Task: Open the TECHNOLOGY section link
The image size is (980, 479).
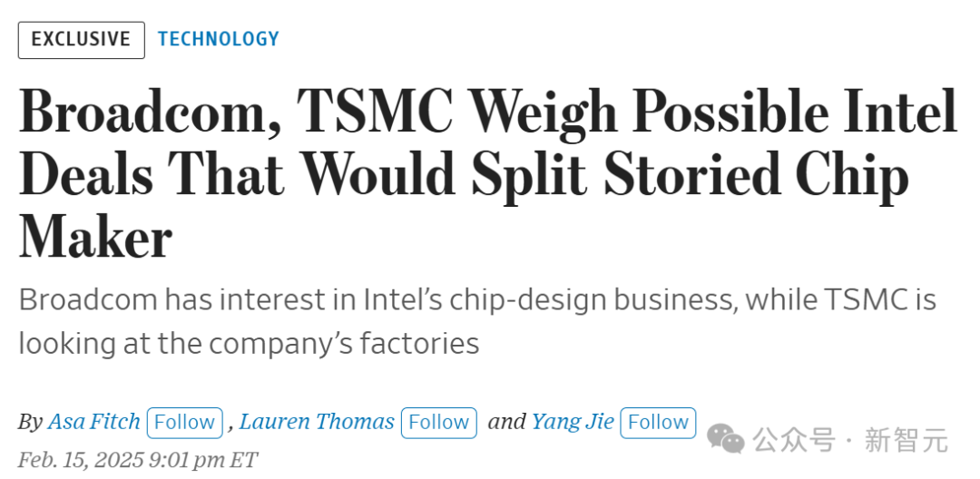Action: [218, 39]
